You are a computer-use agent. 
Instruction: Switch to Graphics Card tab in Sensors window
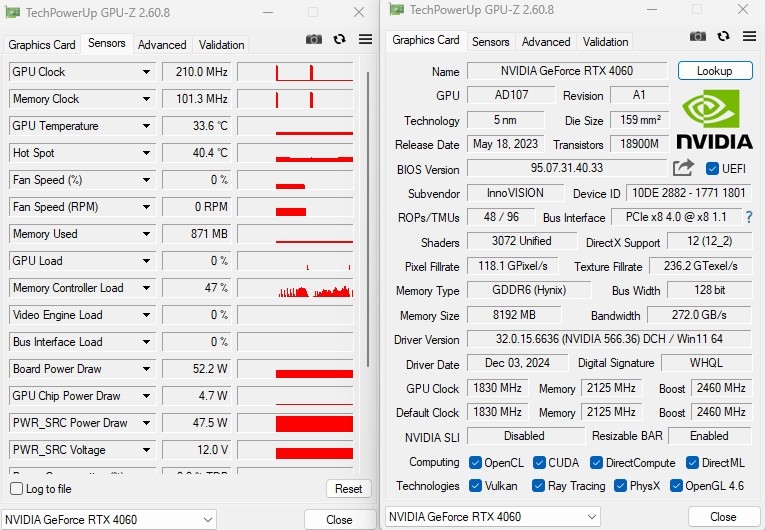(42, 45)
